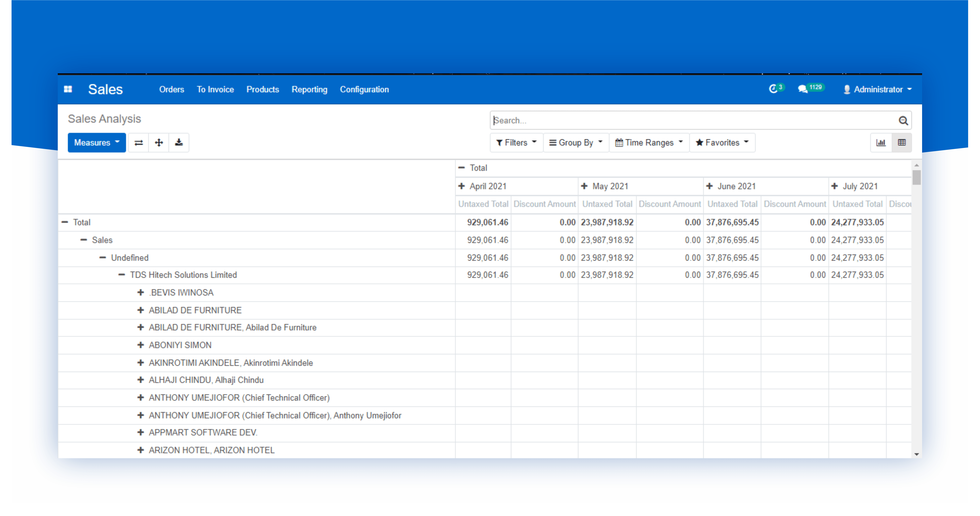The width and height of the screenshot is (980, 516).
Task: Open the Measures dropdown
Action: coord(97,143)
